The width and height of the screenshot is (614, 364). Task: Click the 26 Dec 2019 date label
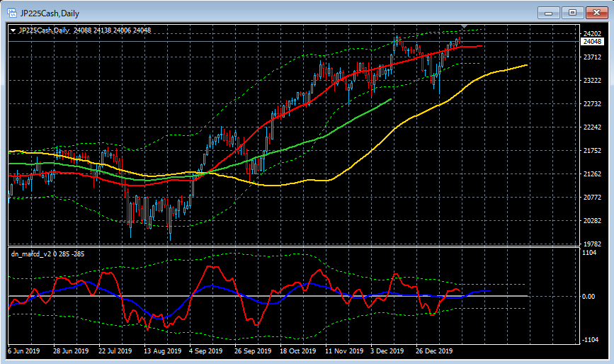pos(434,351)
